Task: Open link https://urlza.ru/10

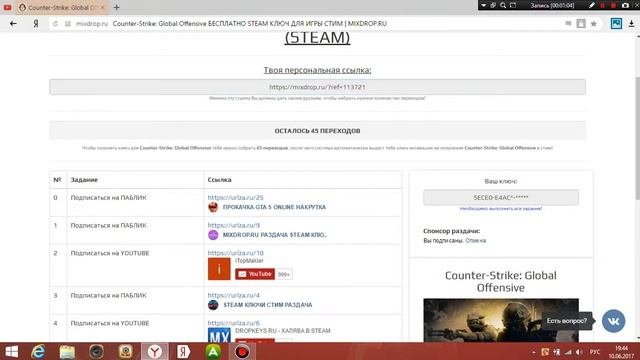Action: [x=236, y=253]
